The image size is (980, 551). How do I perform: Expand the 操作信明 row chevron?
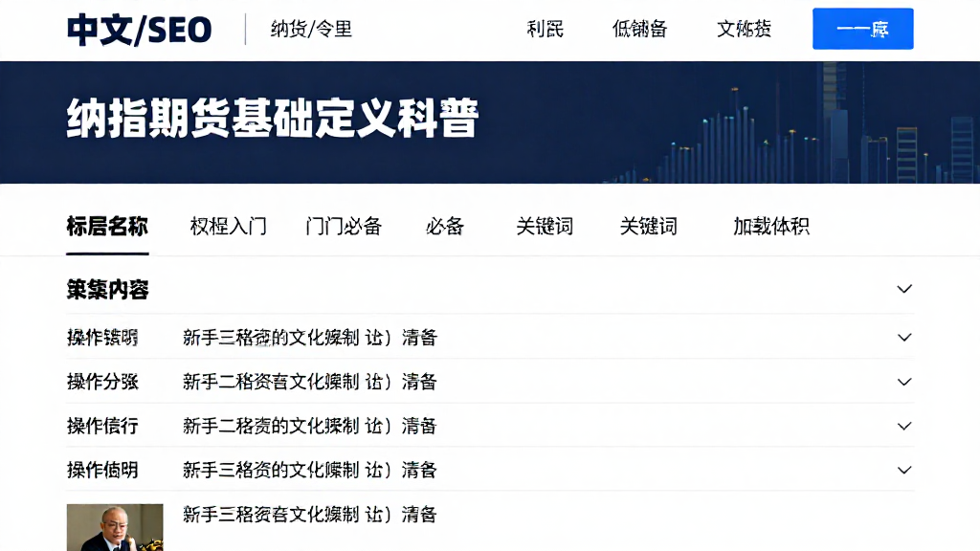904,470
